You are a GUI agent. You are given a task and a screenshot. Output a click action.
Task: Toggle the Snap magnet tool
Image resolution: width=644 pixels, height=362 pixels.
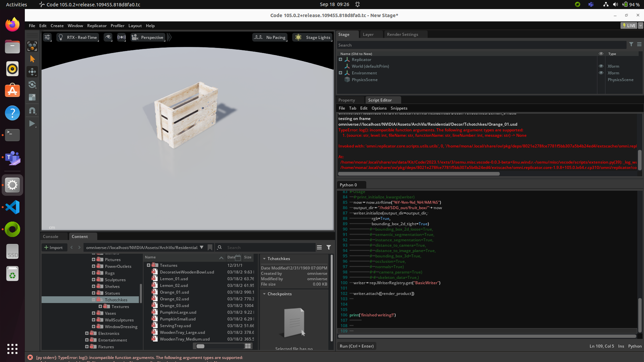pos(32,111)
